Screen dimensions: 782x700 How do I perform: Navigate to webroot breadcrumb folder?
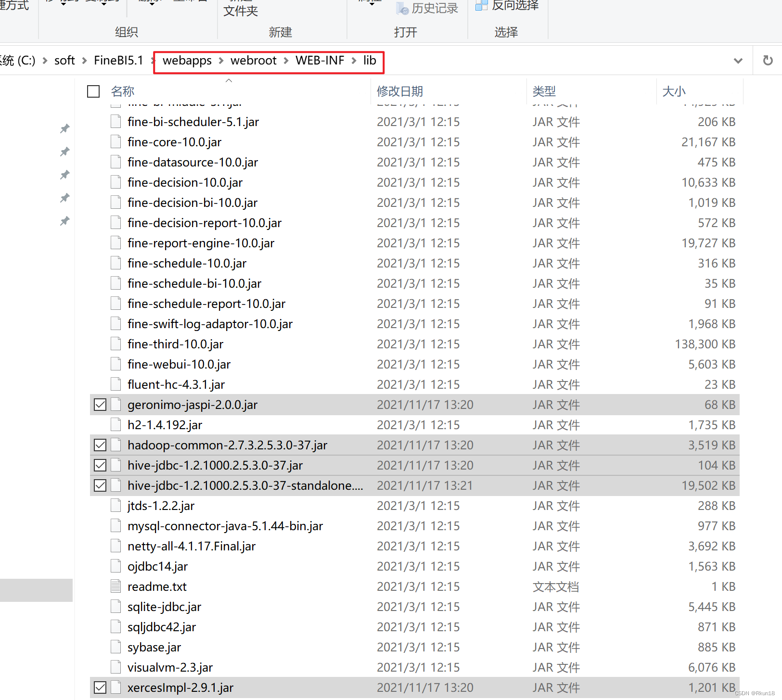(x=254, y=61)
